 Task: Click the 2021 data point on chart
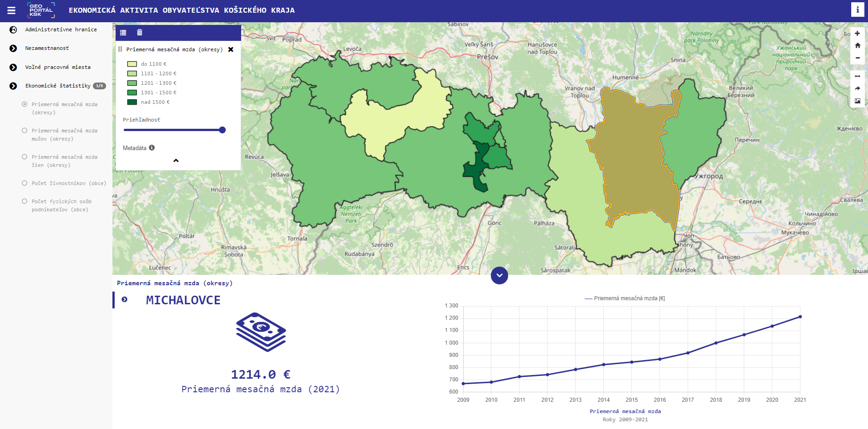800,317
